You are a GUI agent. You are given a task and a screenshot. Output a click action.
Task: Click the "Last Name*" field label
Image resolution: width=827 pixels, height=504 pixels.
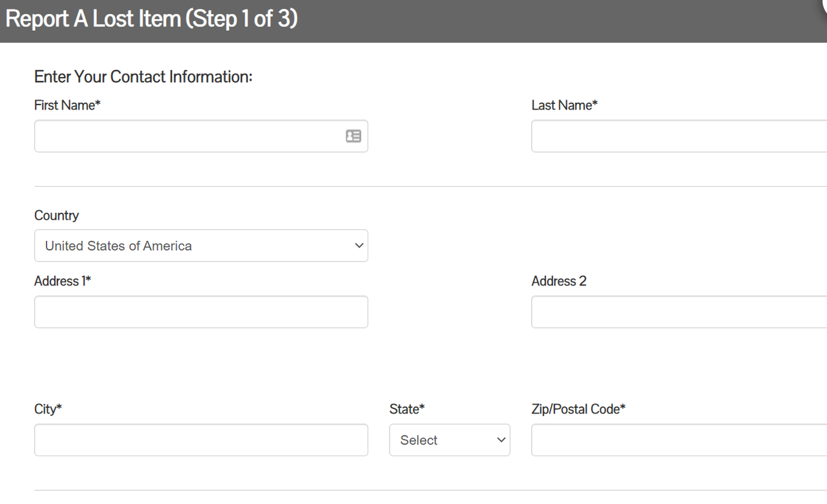coord(564,105)
